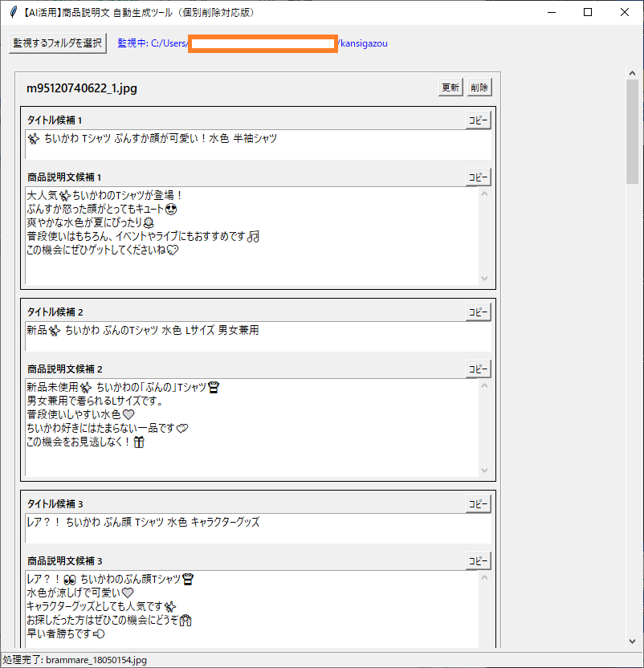644x668 pixels.
Task: Copy タイトル候補 3 with its コピー button
Action: tap(479, 504)
